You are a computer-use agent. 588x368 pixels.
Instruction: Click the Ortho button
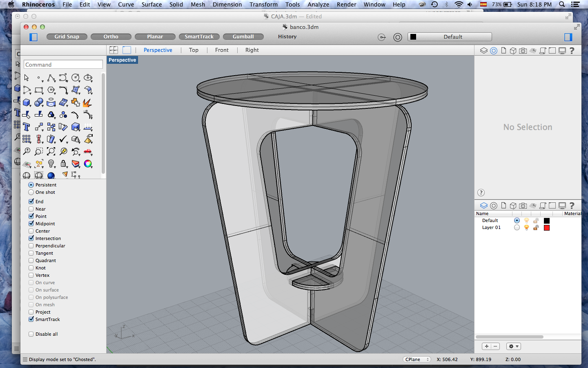(x=111, y=37)
